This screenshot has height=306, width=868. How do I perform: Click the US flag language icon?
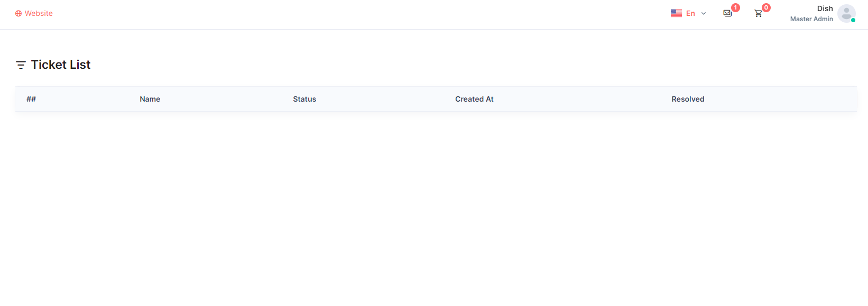676,13
